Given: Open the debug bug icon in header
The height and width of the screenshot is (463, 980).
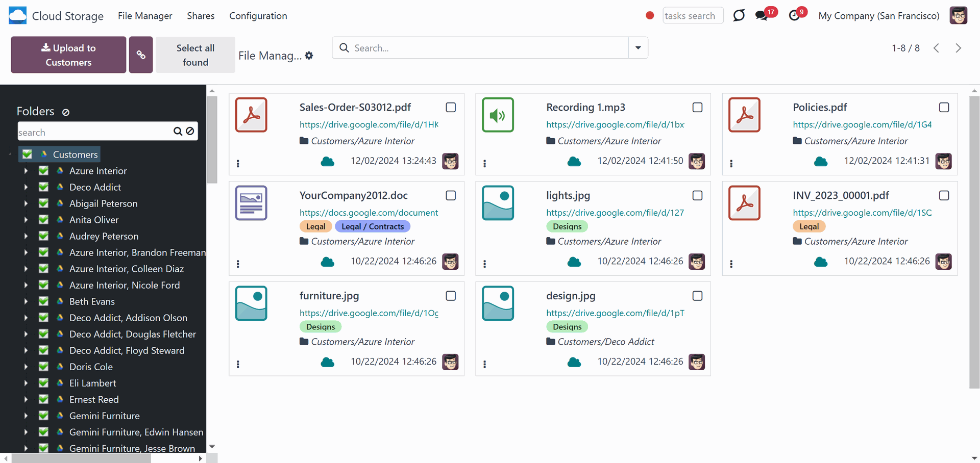Looking at the screenshot, I should pos(739,16).
